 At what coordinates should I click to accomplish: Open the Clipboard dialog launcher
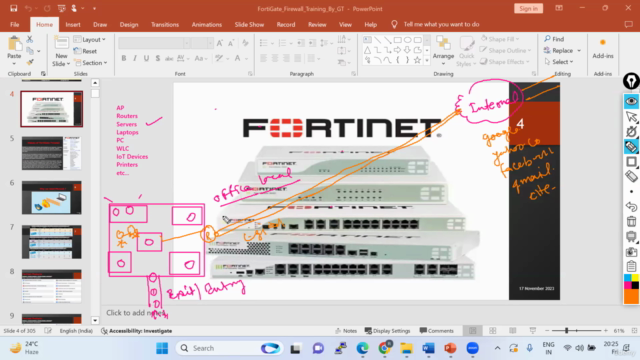point(43,73)
